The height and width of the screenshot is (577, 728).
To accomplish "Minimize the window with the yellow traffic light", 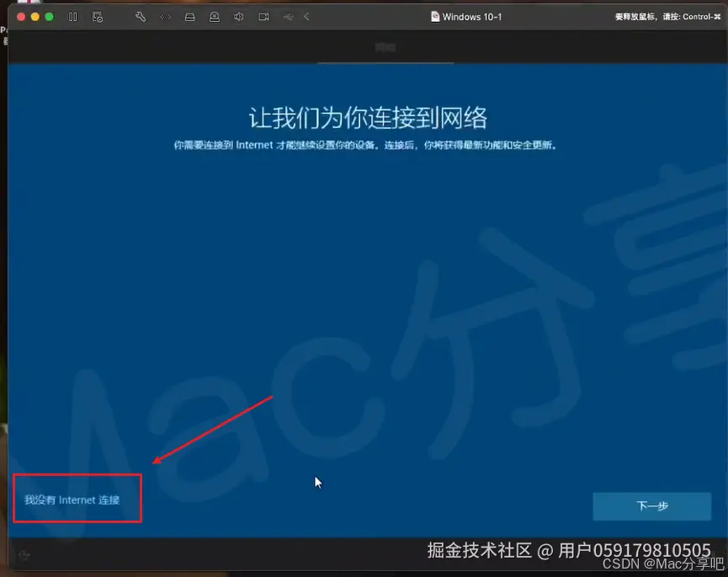I will 35,16.
